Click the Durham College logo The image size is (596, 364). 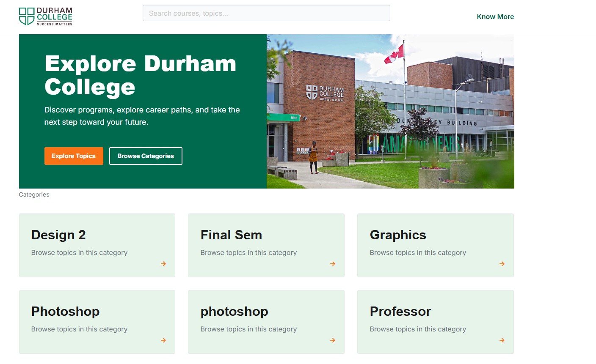[x=46, y=16]
